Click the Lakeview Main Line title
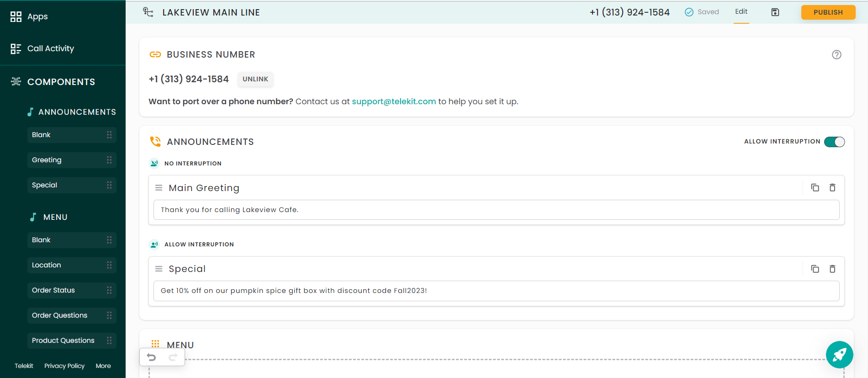868x378 pixels. tap(211, 12)
